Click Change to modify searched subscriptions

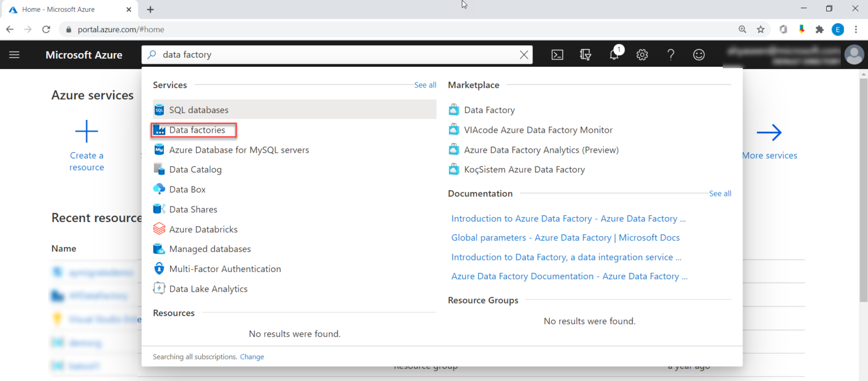point(252,356)
